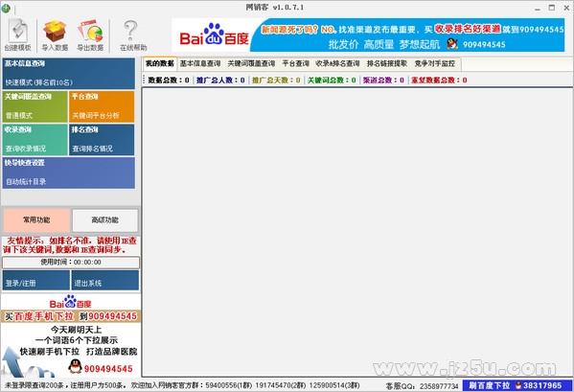Click the QQ penguin icon in sidebar ad
This screenshot has width=574, height=392.
point(75,366)
